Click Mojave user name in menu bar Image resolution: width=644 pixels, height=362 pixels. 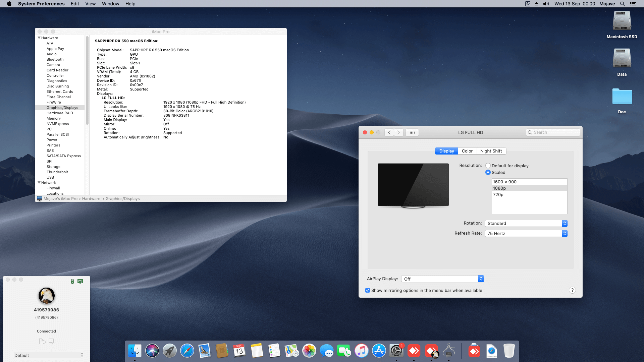tap(607, 4)
